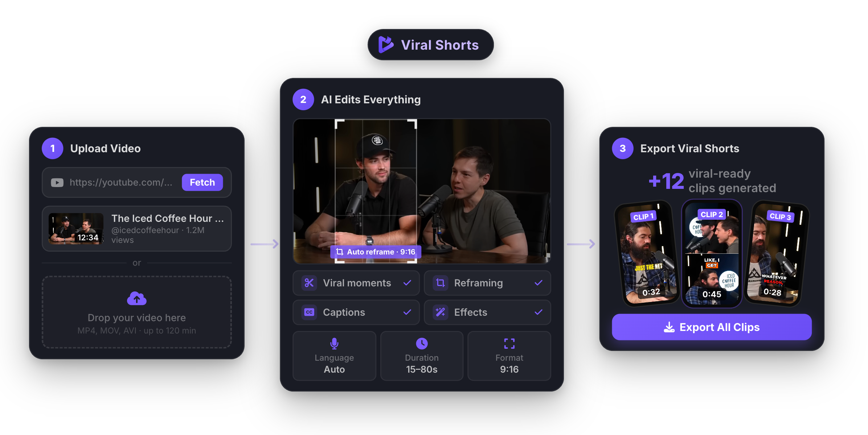The height and width of the screenshot is (435, 868).
Task: Click the crop icon beside Reframing
Action: (440, 283)
